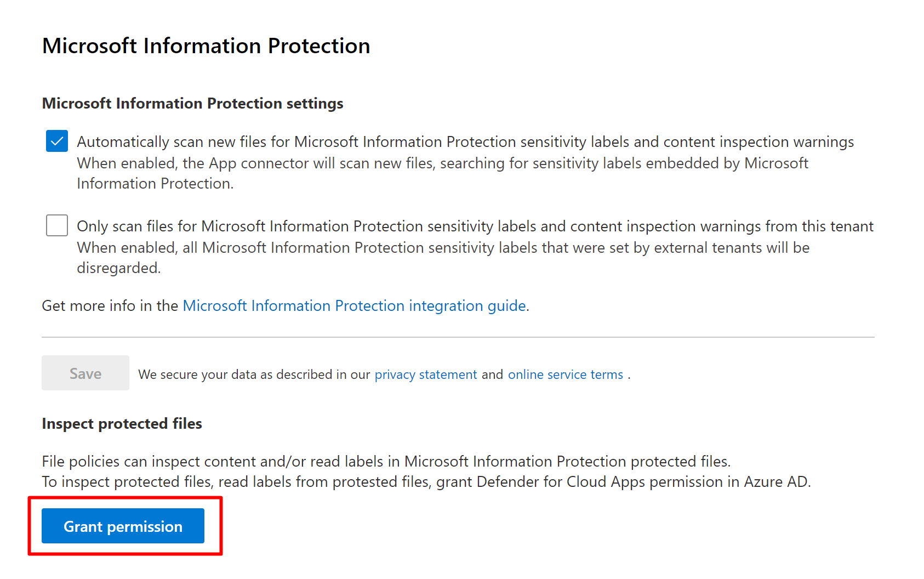
Task: Open the online service terms link
Action: coord(565,374)
